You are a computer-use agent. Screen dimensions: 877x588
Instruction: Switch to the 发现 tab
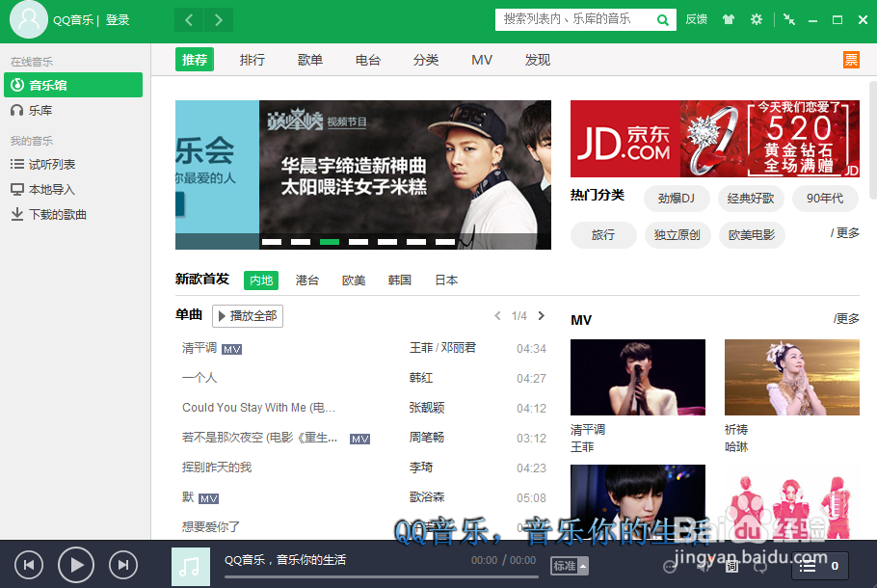coord(538,60)
